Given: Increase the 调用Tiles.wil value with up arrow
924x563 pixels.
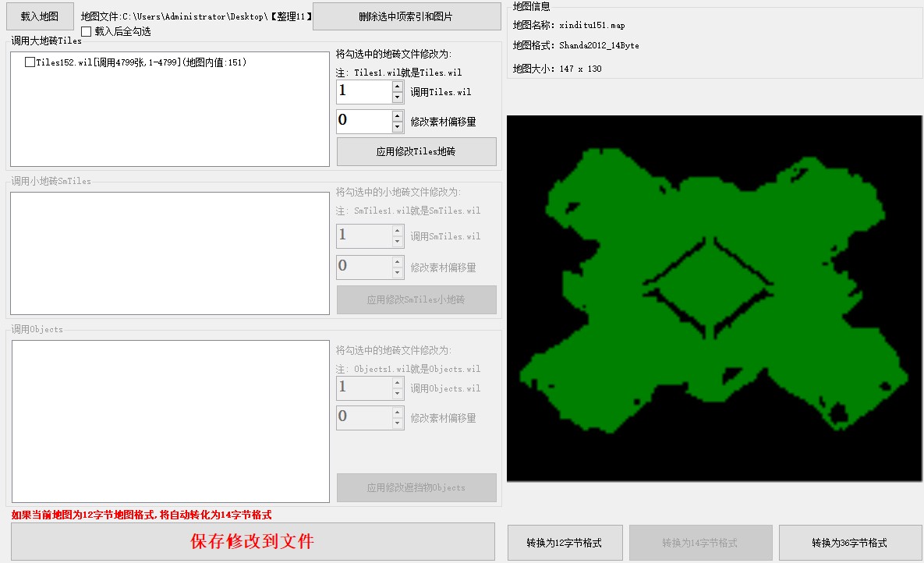Looking at the screenshot, I should (398, 86).
